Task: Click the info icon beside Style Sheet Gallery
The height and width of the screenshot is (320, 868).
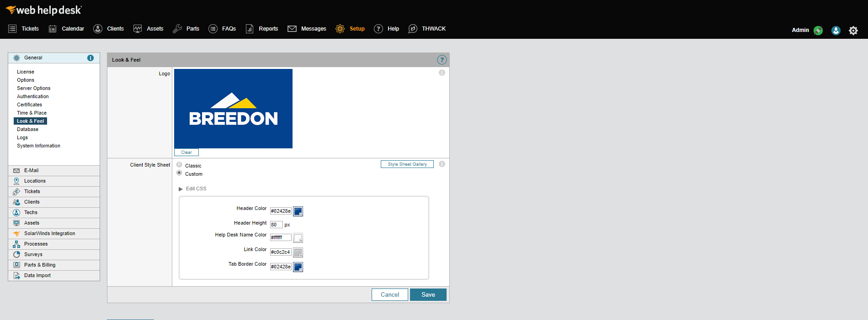Action: 442,164
